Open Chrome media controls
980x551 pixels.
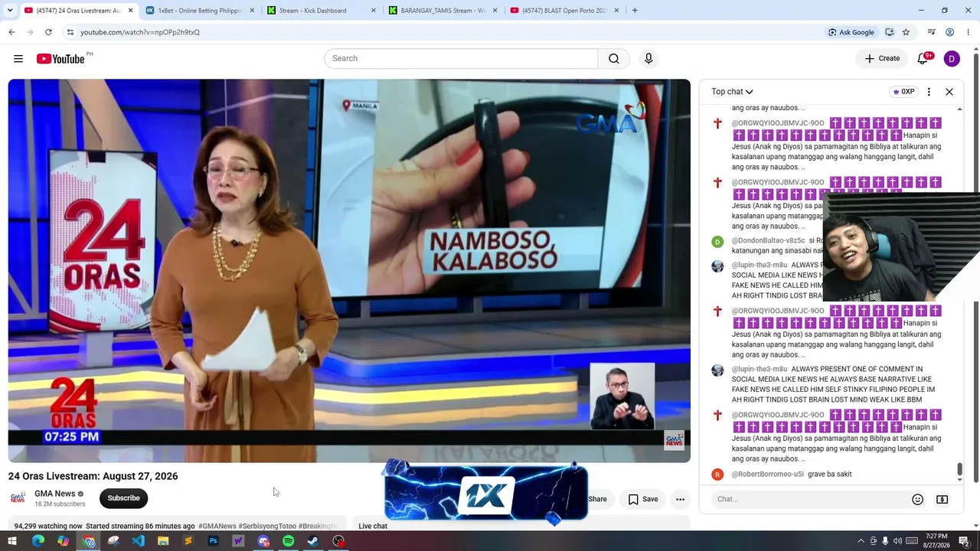(931, 32)
